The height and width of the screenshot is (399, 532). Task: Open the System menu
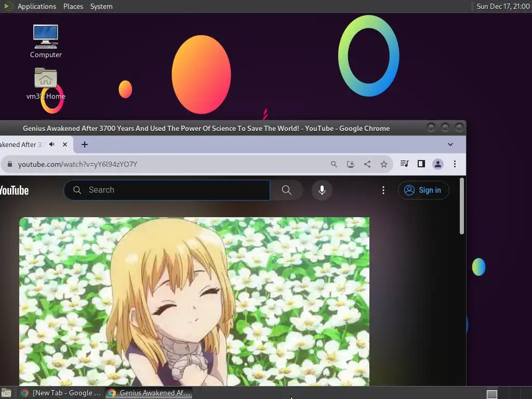coord(101,6)
